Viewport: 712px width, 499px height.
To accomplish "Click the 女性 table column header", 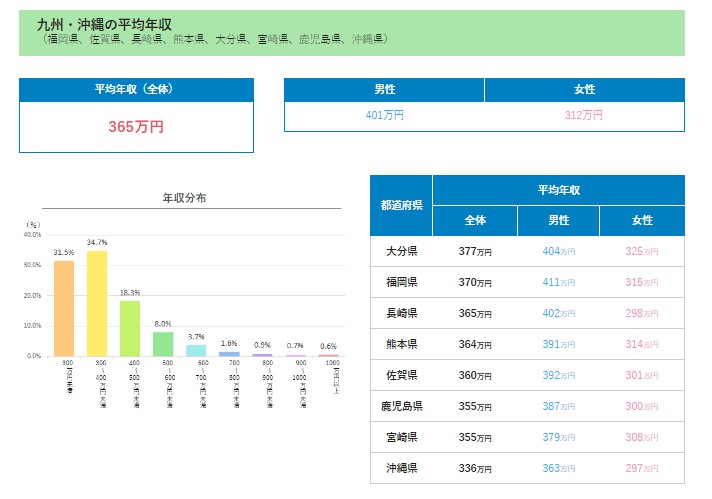I will coord(642,221).
